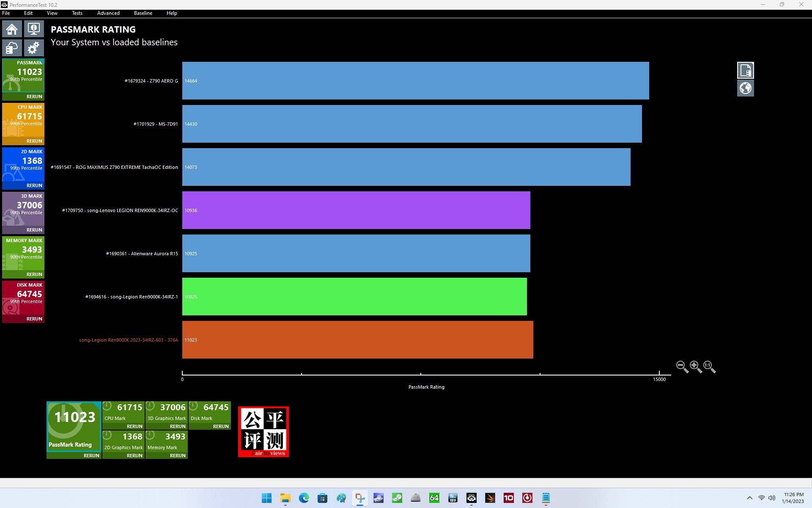
Task: Click the purple REN9000K-34IRZ-OC bar
Action: coord(356,210)
